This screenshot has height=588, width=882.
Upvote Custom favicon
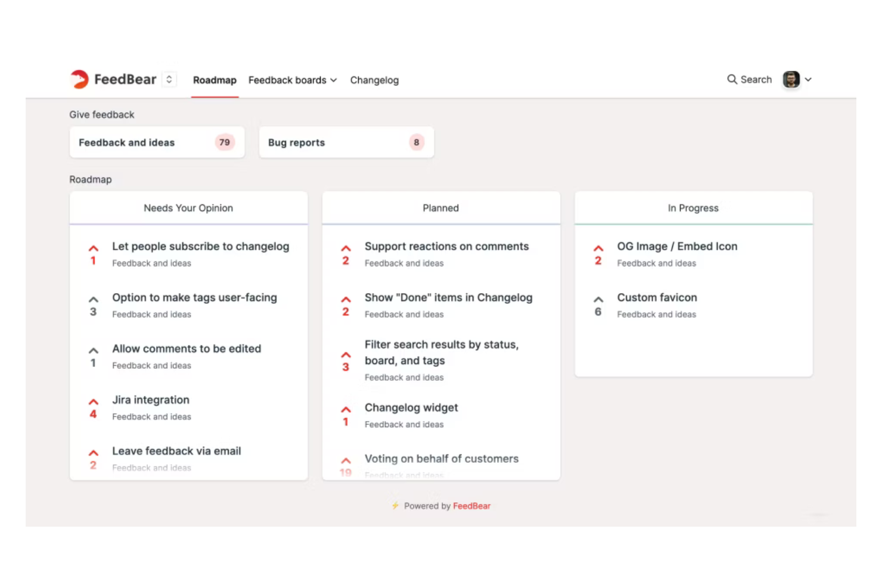[x=598, y=300]
